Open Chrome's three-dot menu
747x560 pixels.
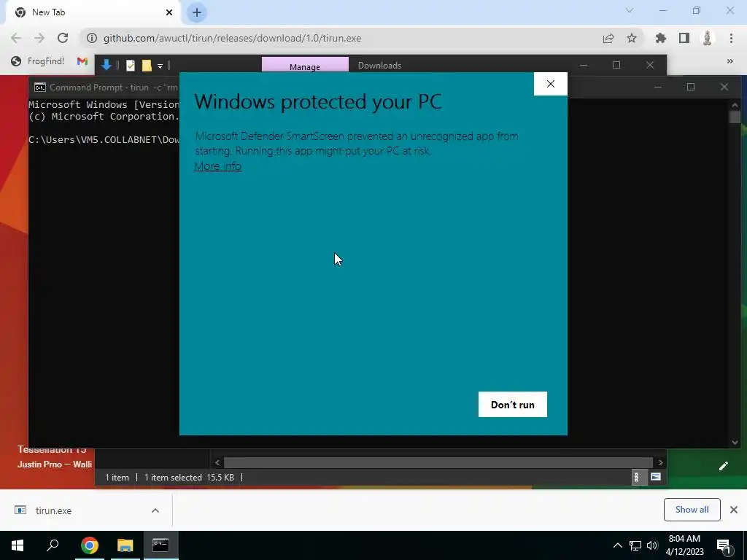coord(731,38)
